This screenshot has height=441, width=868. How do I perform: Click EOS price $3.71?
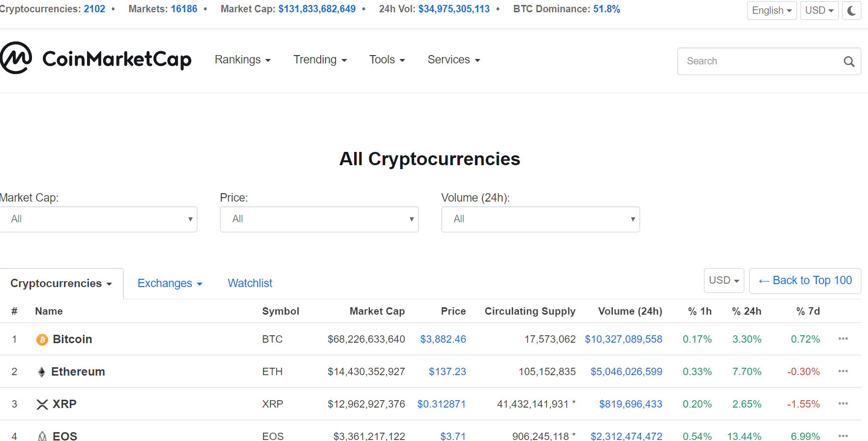click(x=453, y=436)
